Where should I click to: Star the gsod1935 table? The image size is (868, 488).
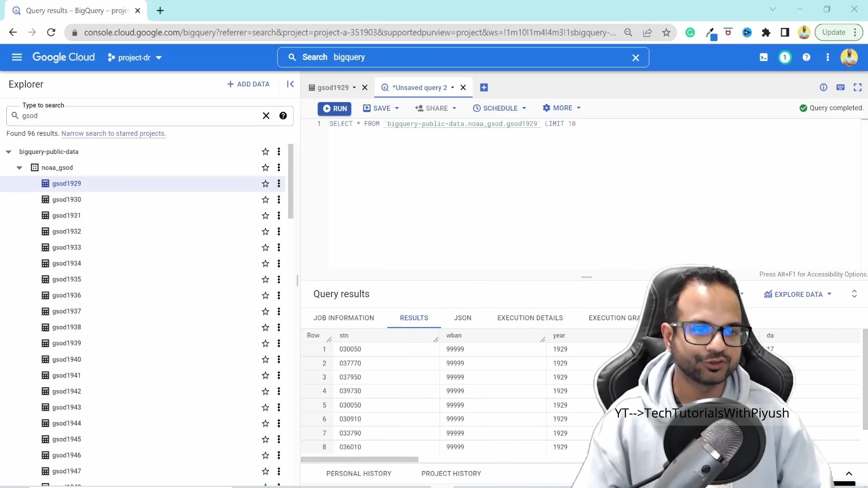[x=265, y=280]
